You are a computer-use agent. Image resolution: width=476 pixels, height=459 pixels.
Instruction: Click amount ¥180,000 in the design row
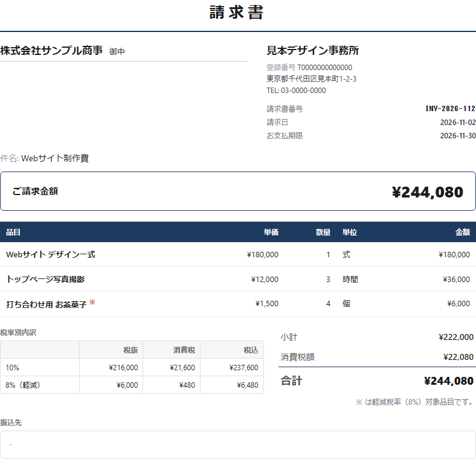click(454, 255)
